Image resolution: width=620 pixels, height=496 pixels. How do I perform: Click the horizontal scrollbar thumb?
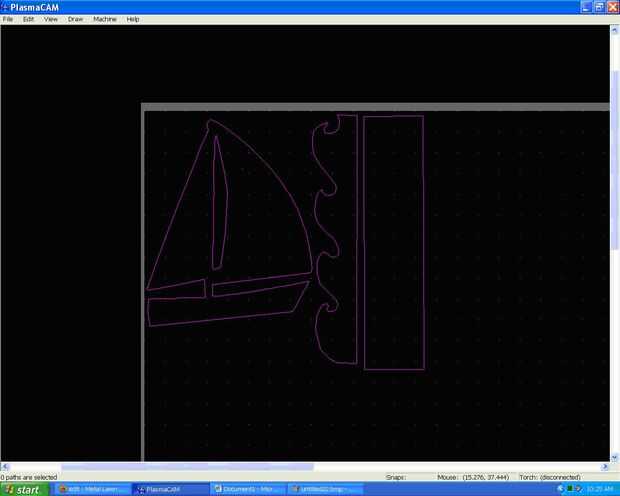187,467
